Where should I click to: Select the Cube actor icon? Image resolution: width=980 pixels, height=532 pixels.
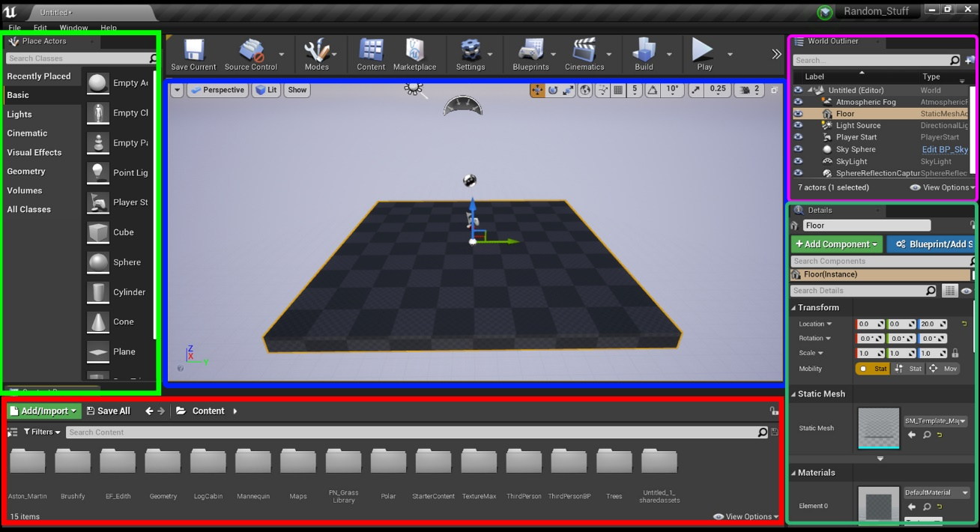98,232
